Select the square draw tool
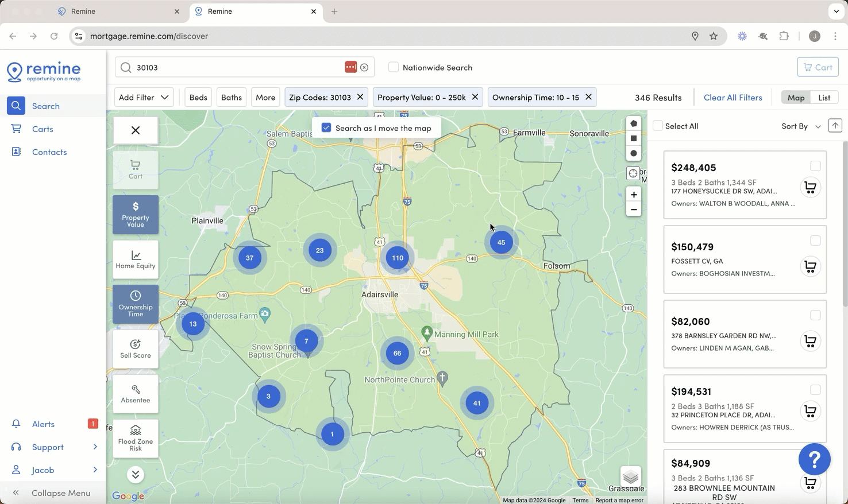848x504 pixels. click(633, 138)
